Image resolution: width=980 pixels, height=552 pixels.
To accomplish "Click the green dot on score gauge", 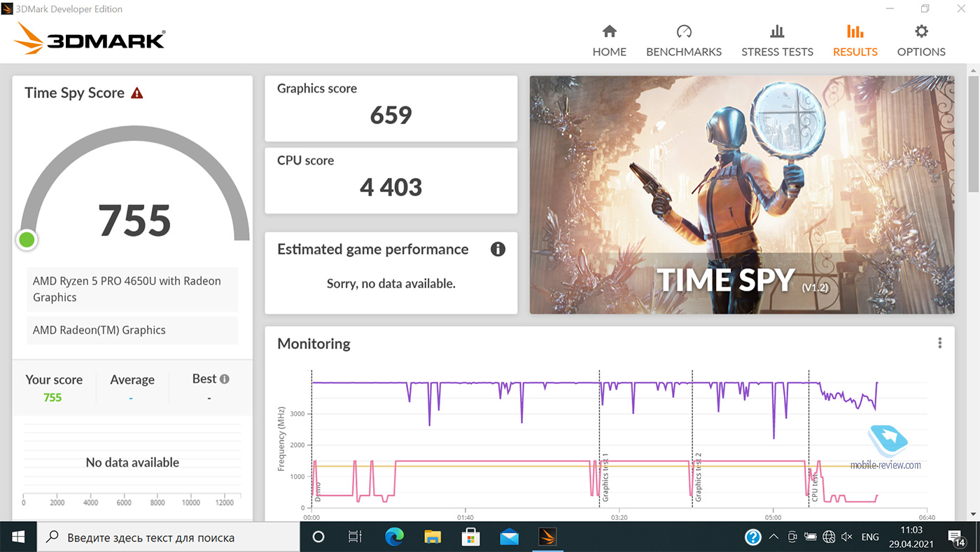I will pyautogui.click(x=27, y=240).
